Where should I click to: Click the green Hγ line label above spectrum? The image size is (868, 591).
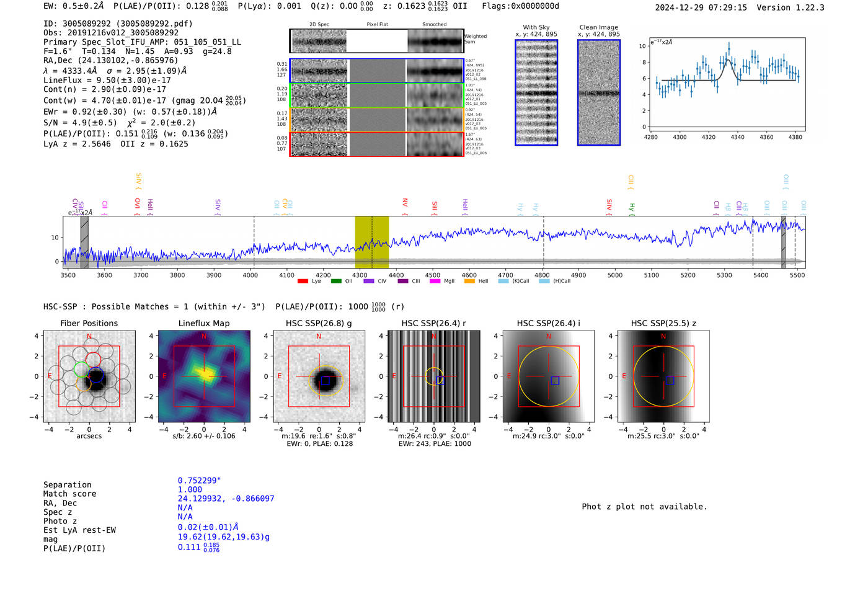point(632,207)
